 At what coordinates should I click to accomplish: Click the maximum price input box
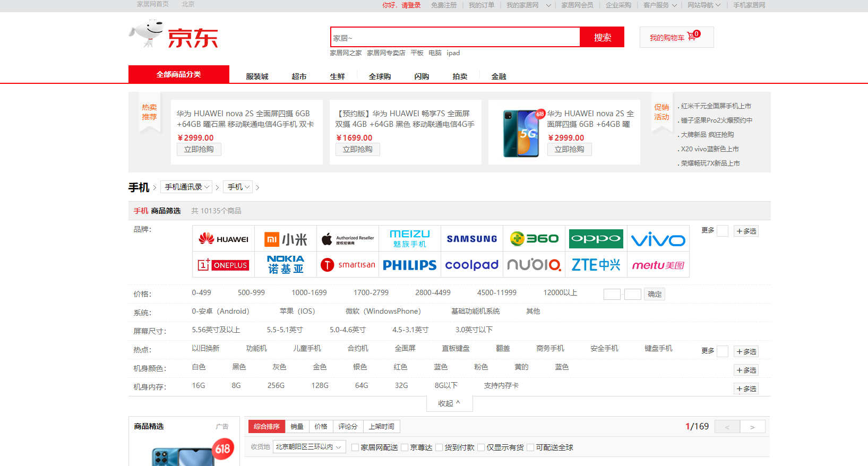tap(633, 294)
